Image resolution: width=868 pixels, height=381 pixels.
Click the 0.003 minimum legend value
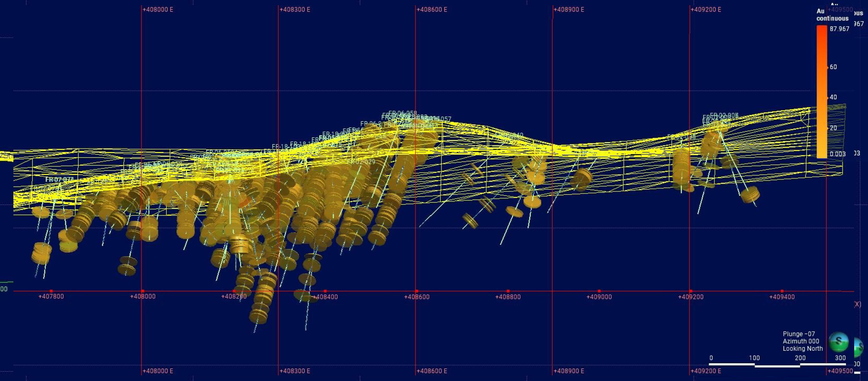(x=837, y=154)
